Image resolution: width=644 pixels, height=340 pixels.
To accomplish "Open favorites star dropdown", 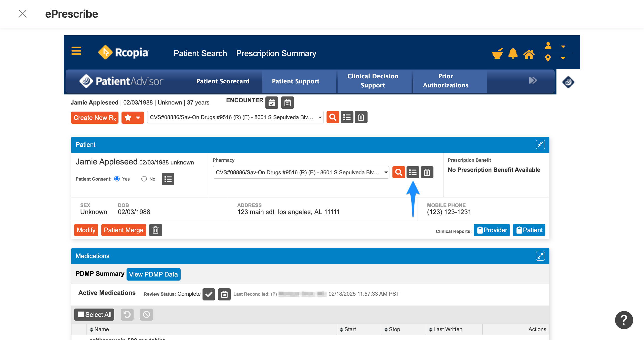I will [x=133, y=118].
